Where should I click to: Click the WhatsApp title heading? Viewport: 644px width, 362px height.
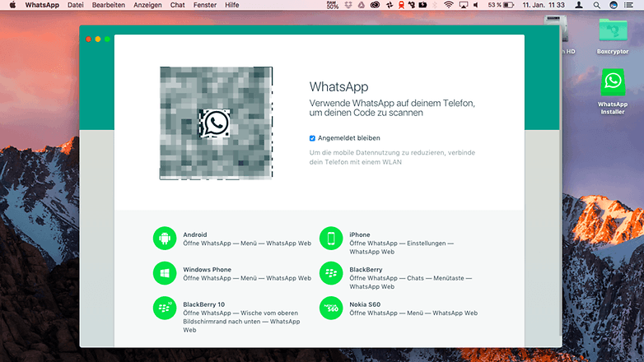338,86
